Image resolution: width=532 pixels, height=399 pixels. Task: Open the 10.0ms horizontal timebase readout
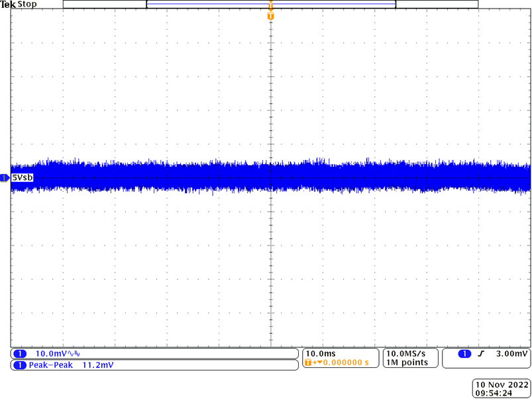coord(318,354)
